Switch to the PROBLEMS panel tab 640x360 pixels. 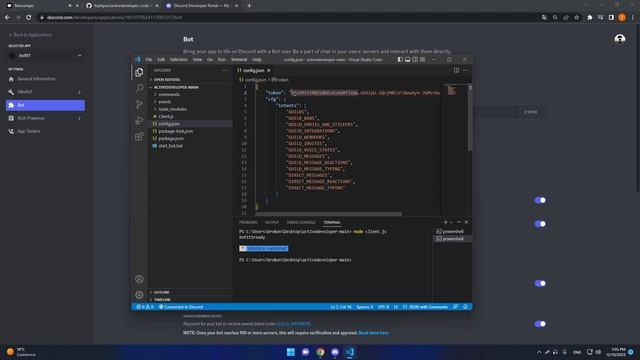pyautogui.click(x=248, y=222)
